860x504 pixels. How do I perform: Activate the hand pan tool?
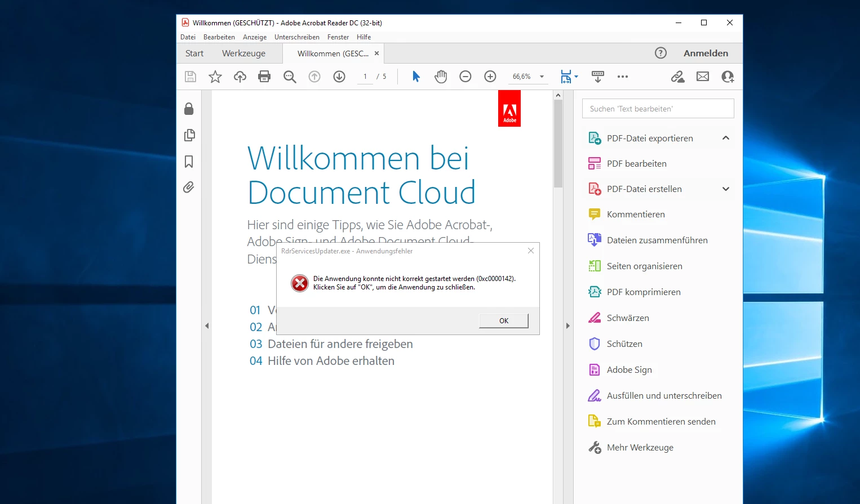441,77
